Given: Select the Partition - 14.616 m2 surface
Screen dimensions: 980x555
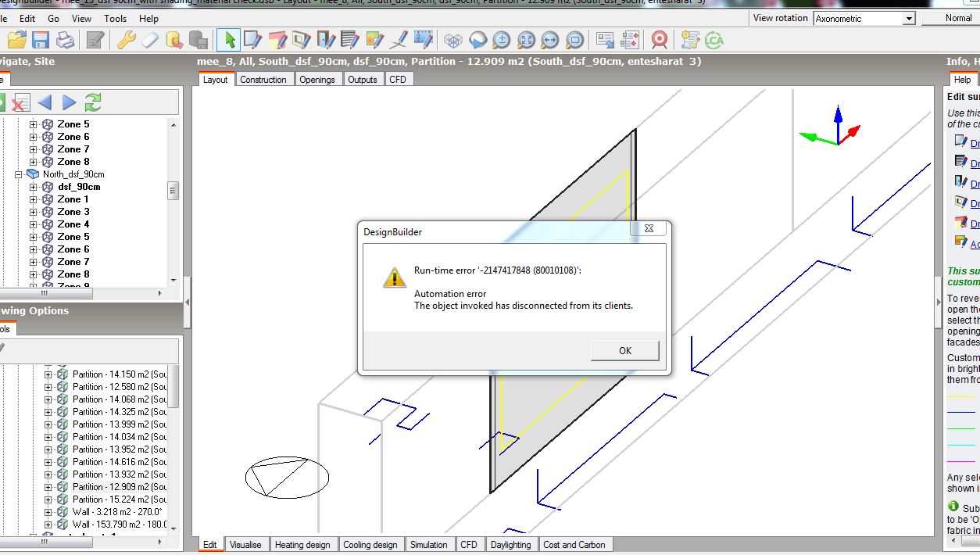Looking at the screenshot, I should tap(120, 462).
